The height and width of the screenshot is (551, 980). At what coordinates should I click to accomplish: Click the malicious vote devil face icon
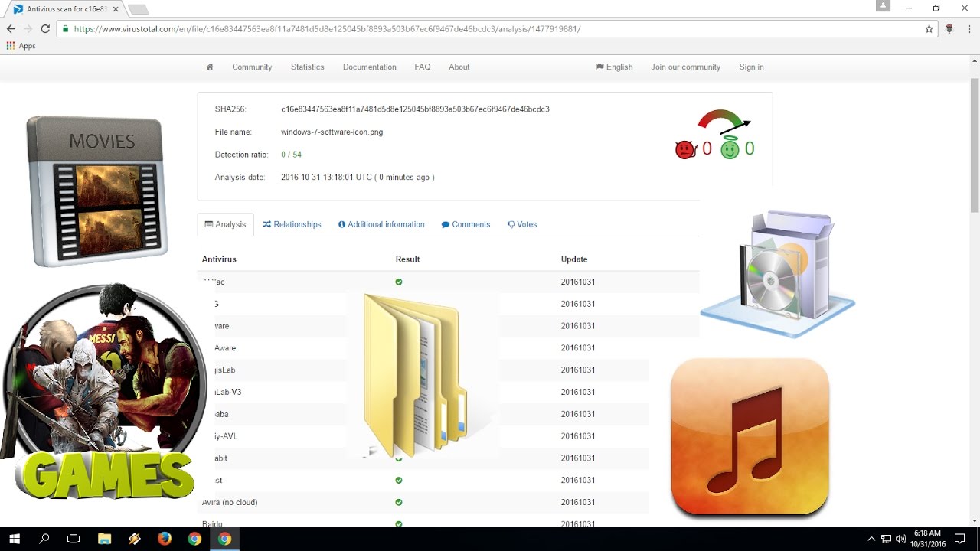click(685, 149)
